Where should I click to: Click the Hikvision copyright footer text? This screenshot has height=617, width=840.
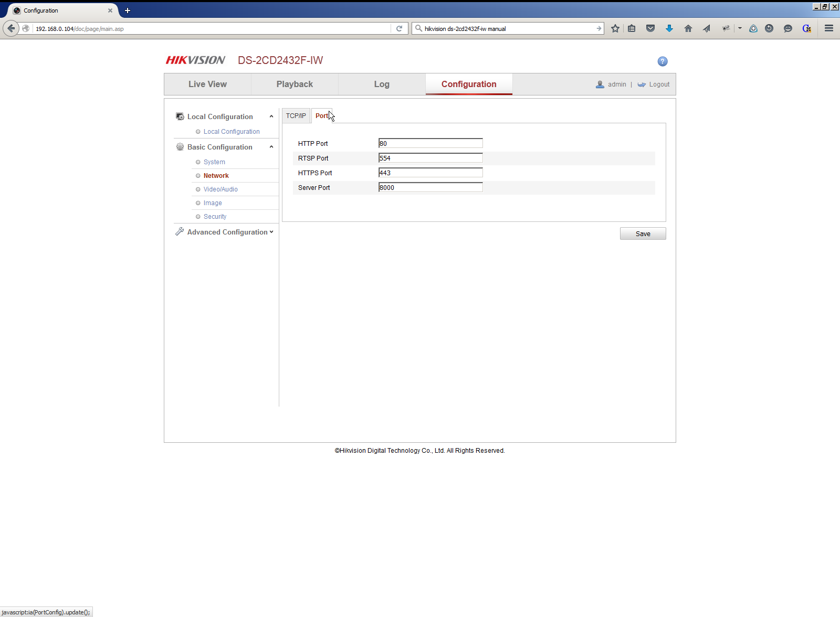[420, 451]
